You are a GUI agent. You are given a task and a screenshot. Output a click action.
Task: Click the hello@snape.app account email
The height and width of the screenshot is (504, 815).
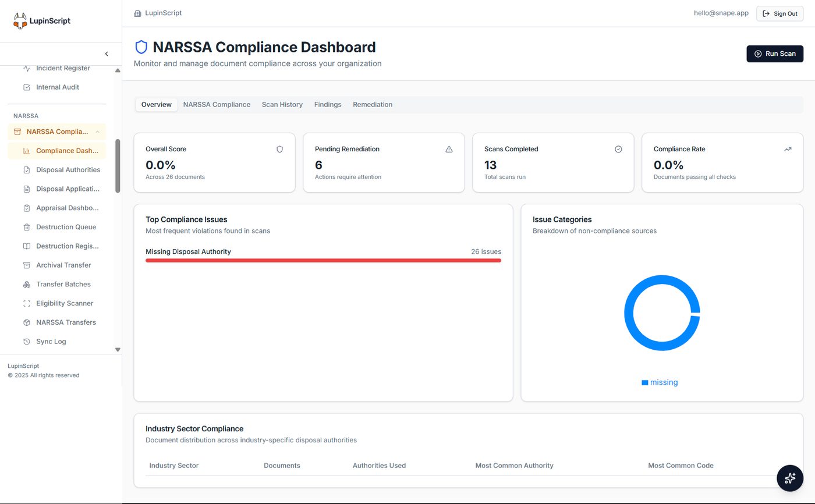(x=721, y=13)
